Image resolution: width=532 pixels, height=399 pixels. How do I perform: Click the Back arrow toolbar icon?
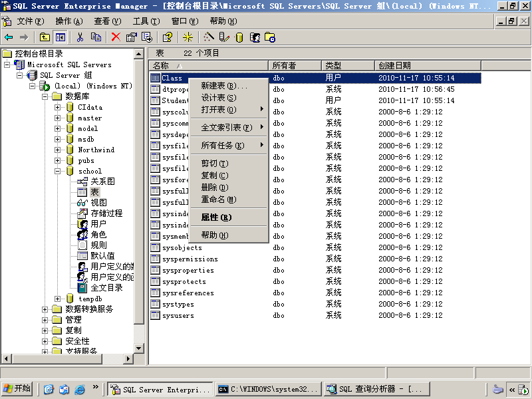(x=9, y=37)
